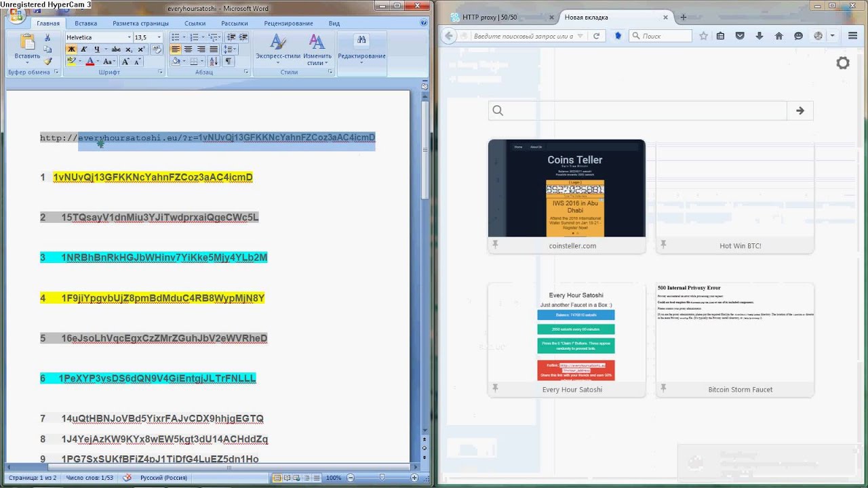Image resolution: width=868 pixels, height=488 pixels.
Task: Toggle align left paragraph alignment
Action: coord(176,49)
